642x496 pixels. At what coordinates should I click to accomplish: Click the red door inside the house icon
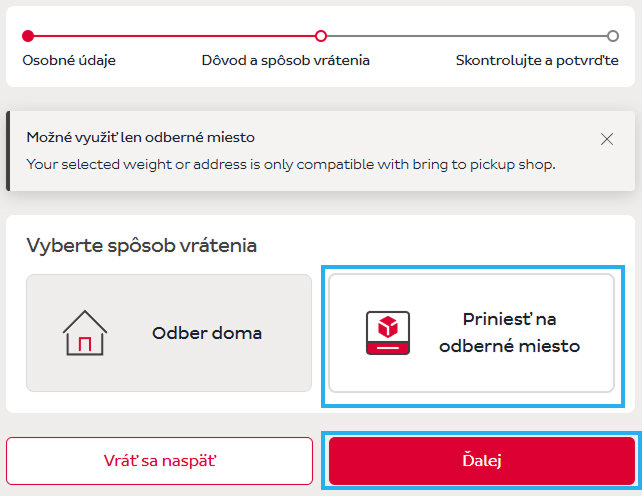point(84,343)
